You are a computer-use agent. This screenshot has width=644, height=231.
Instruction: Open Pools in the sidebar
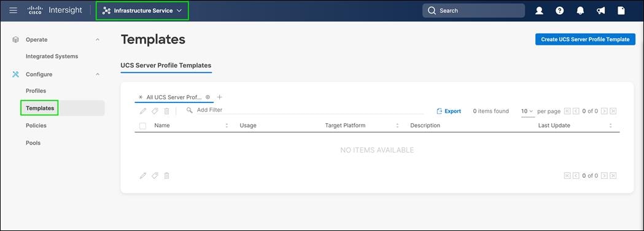(33, 143)
